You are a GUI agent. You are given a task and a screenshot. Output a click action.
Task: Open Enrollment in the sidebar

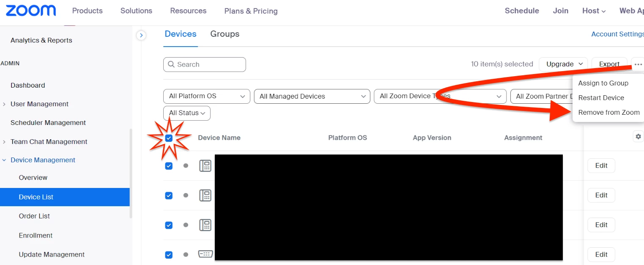click(36, 236)
